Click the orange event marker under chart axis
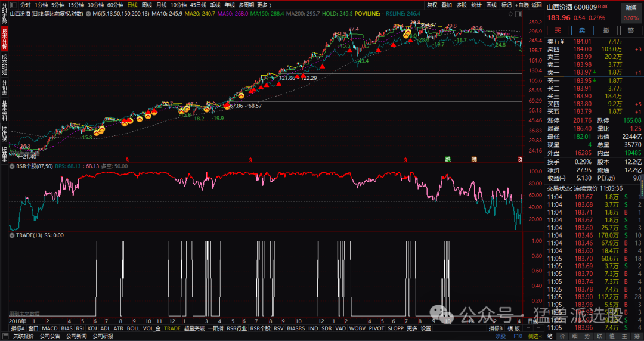The height and width of the screenshot is (341, 644). (x=474, y=159)
